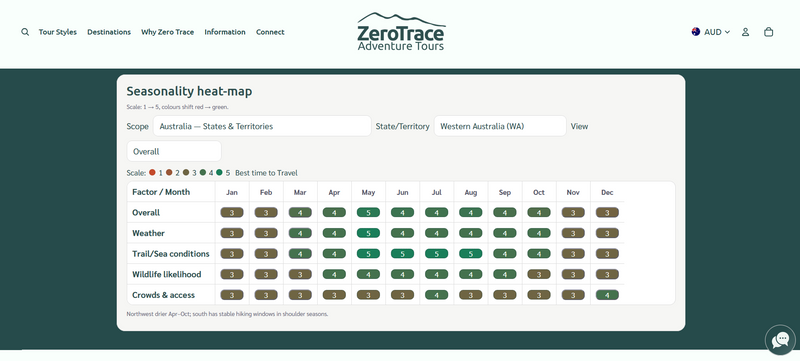Open the Tour Styles menu

coord(58,32)
